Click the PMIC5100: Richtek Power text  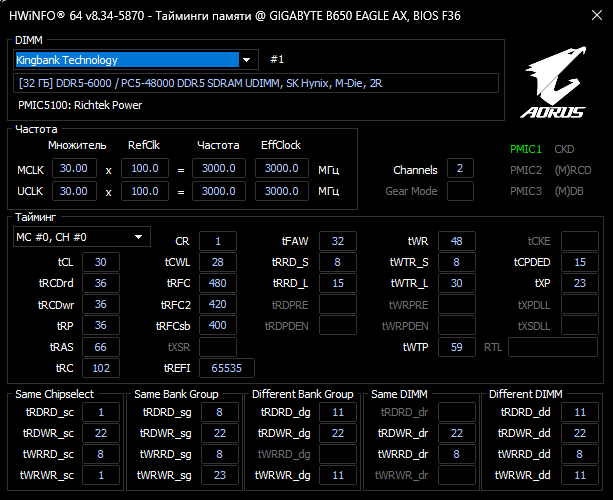[80, 105]
